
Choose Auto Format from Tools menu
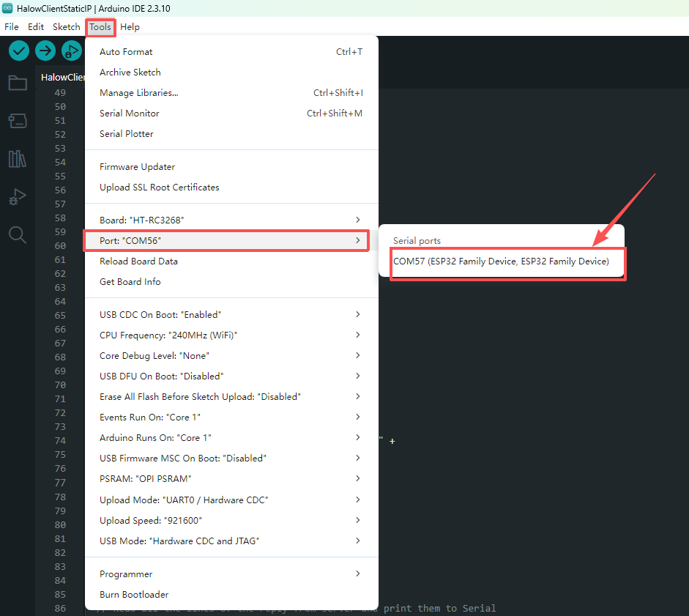pyautogui.click(x=231, y=52)
